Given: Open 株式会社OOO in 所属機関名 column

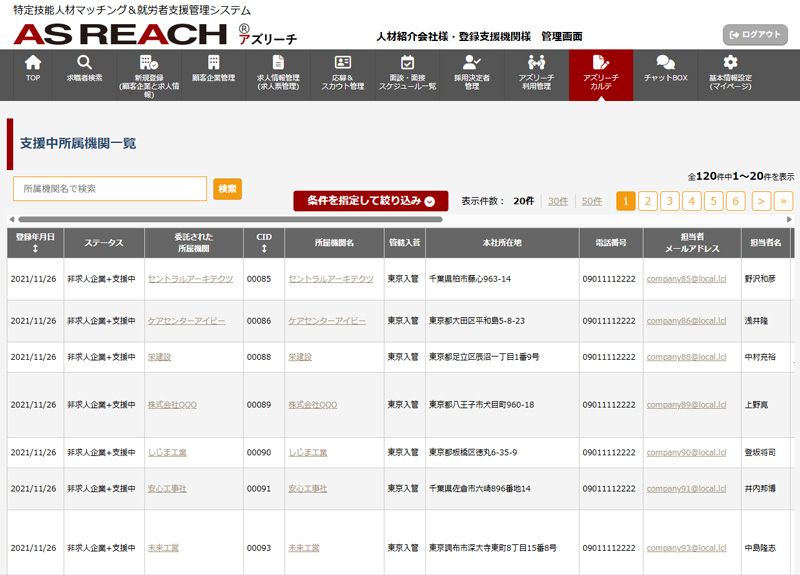Looking at the screenshot, I should pyautogui.click(x=313, y=405).
